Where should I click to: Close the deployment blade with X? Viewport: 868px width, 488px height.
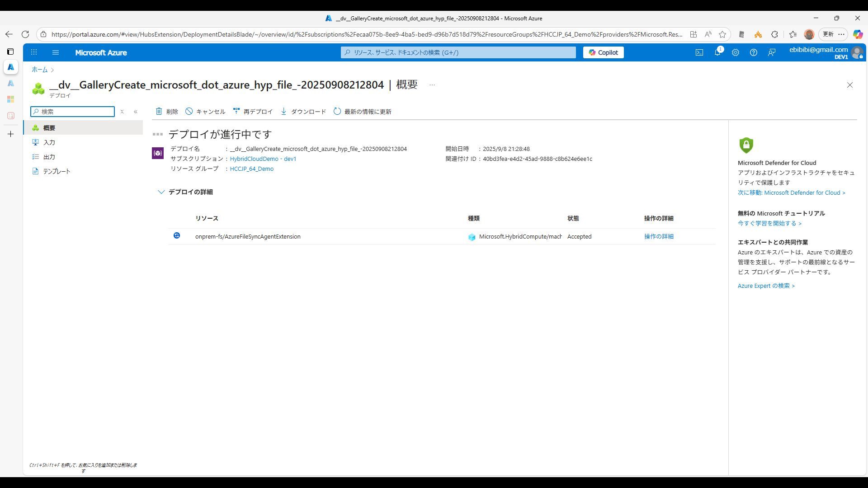point(850,85)
